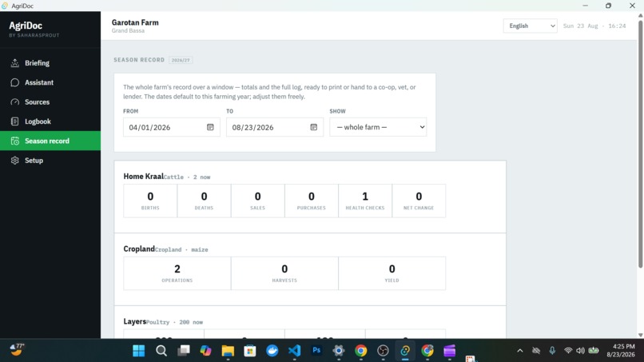
Task: Click the Sources gauge icon
Action: (x=15, y=102)
